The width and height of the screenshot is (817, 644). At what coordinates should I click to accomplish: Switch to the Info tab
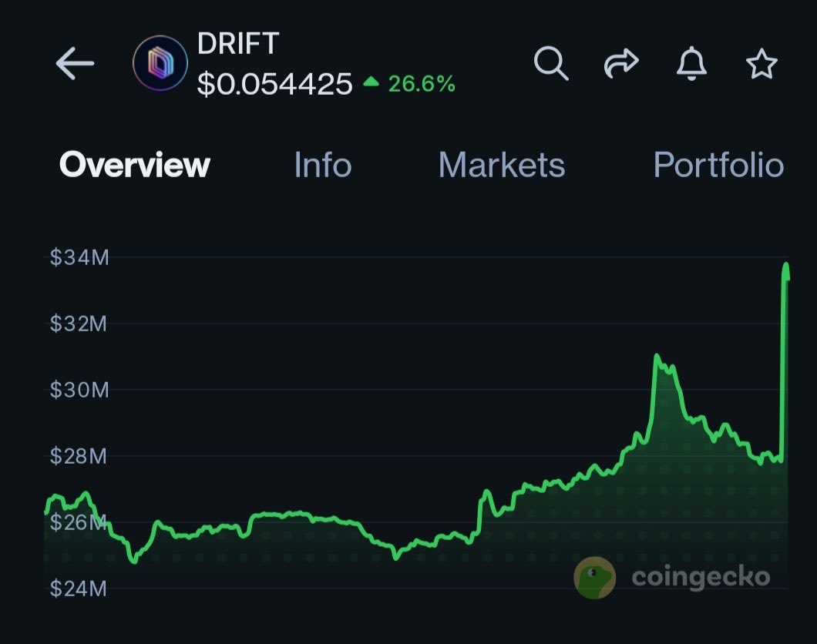tap(323, 165)
